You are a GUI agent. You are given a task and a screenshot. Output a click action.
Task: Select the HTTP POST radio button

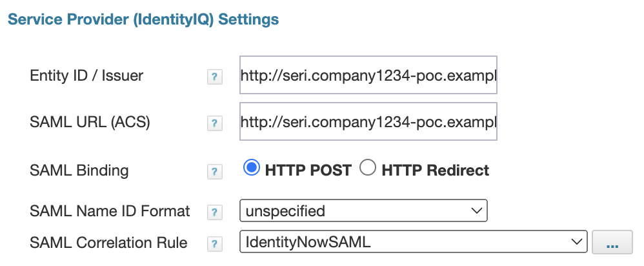pyautogui.click(x=251, y=169)
